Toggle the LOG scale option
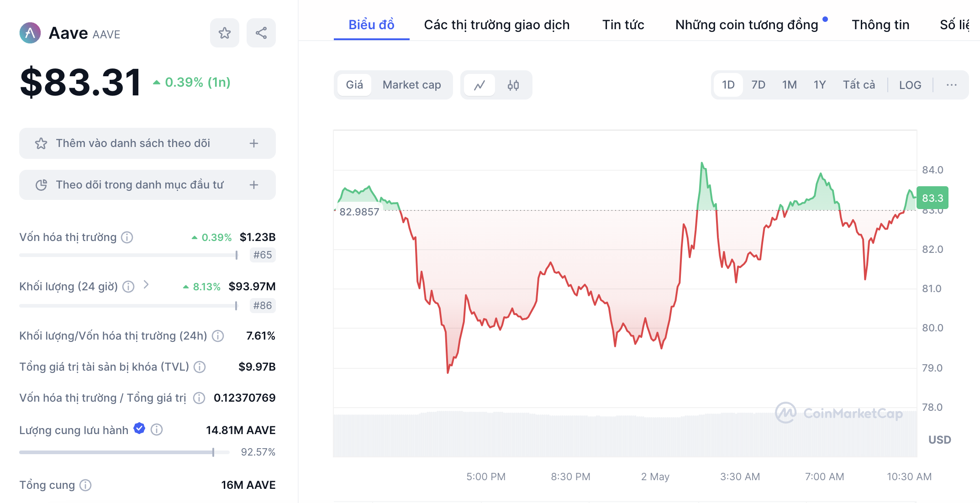The width and height of the screenshot is (980, 503). click(x=910, y=85)
